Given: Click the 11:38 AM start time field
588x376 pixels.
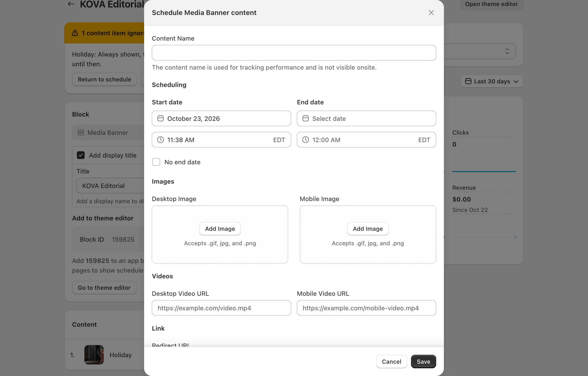Looking at the screenshot, I should pyautogui.click(x=221, y=140).
